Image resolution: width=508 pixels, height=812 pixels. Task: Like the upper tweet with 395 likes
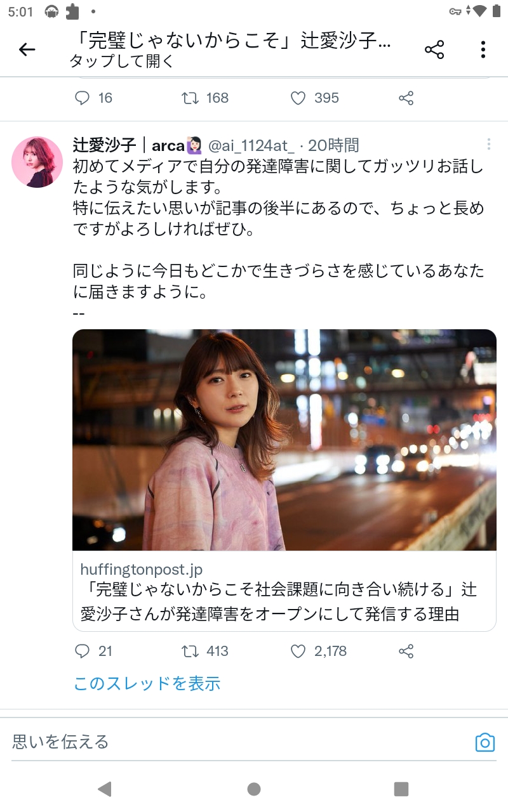[298, 98]
